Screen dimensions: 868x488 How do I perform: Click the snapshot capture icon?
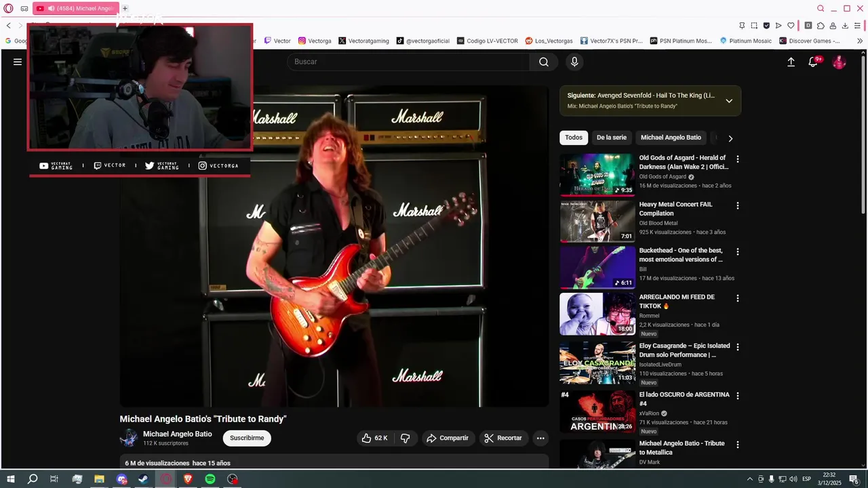click(754, 26)
